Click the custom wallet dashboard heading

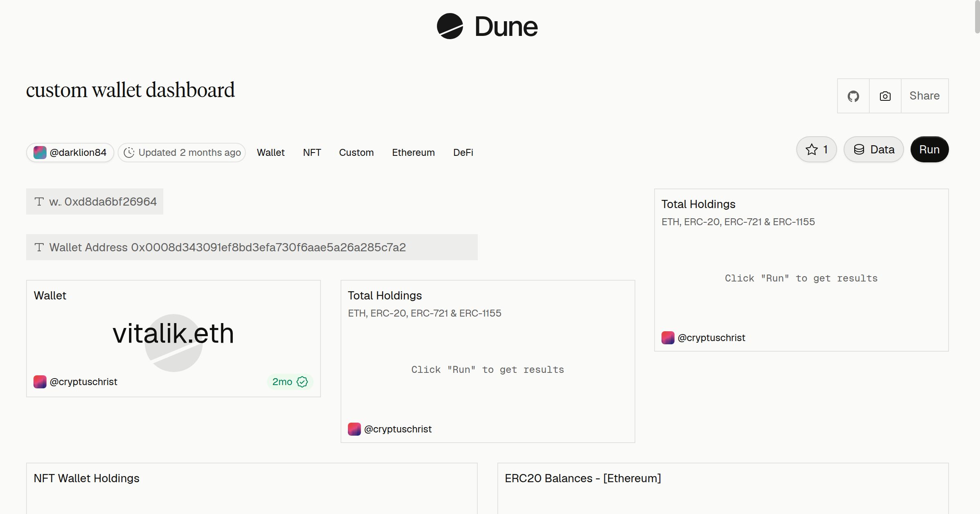(x=130, y=90)
